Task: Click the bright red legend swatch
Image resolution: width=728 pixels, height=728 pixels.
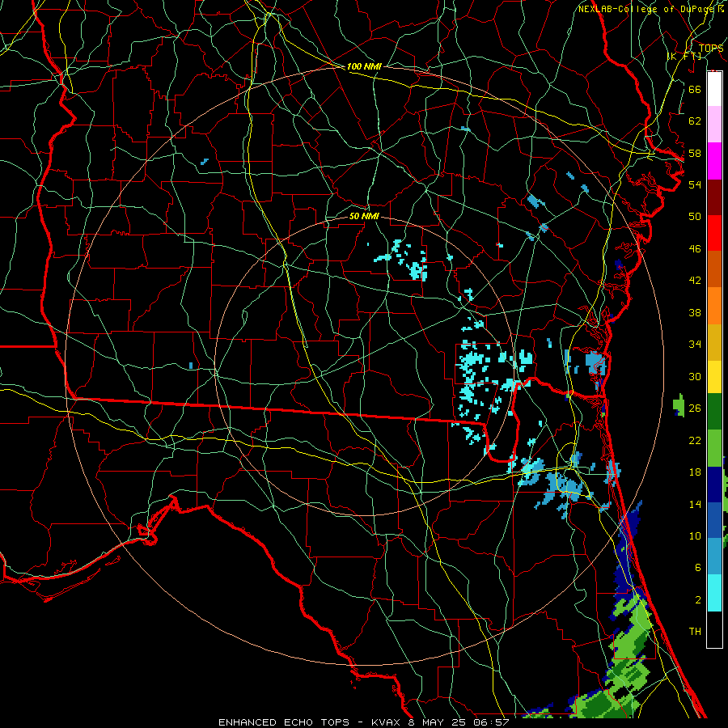Action: coord(714,233)
